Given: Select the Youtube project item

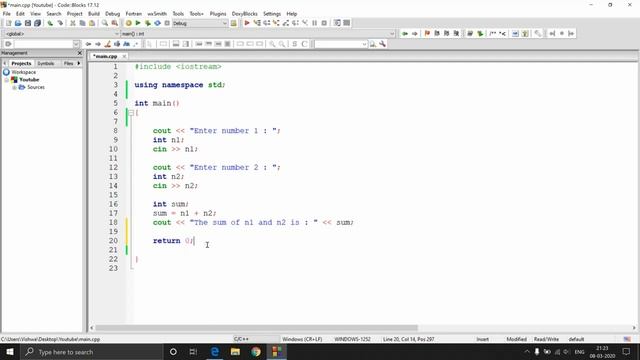Looking at the screenshot, I should pyautogui.click(x=29, y=80).
